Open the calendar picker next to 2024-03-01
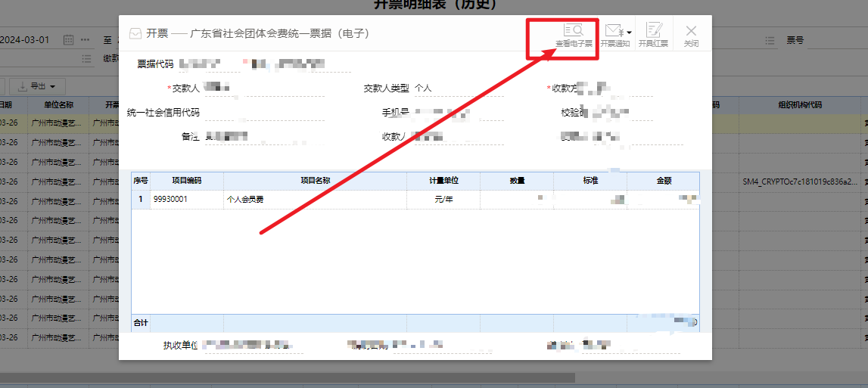This screenshot has height=388, width=868. click(x=68, y=39)
